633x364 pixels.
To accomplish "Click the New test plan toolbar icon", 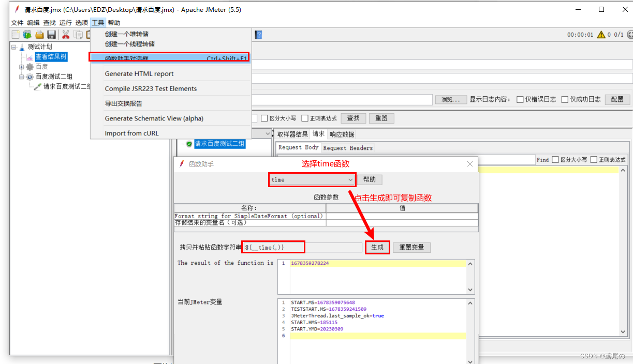I will (16, 35).
